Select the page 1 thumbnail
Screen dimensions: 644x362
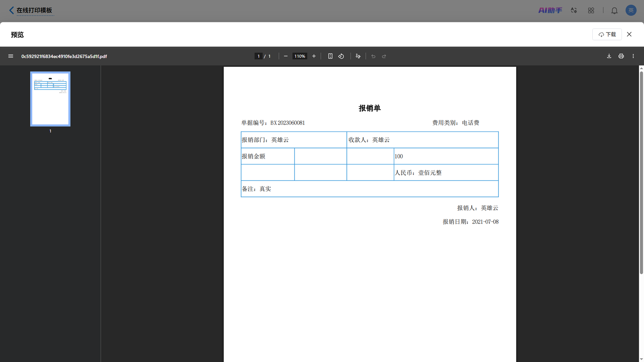tap(50, 99)
